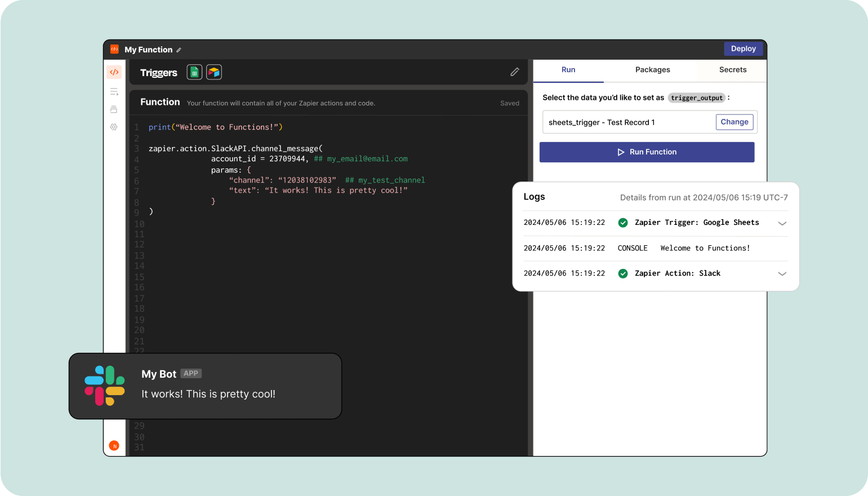Expand the Zapier Action: Slack log entry
The image size is (868, 496).
[x=782, y=273]
